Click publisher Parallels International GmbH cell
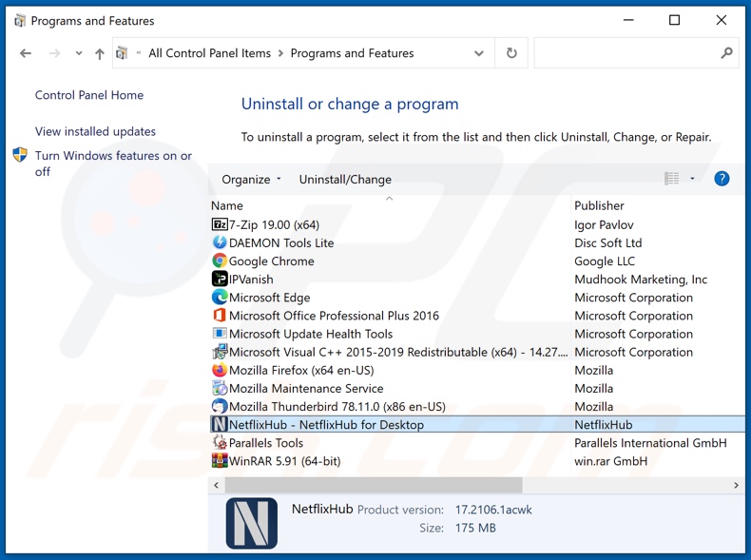 pyautogui.click(x=650, y=443)
